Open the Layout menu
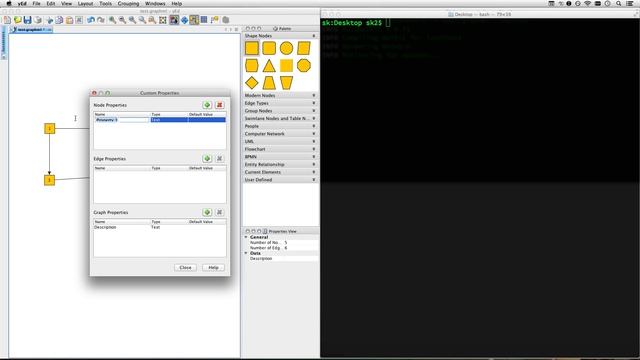This screenshot has height=360, width=640. click(x=85, y=3)
